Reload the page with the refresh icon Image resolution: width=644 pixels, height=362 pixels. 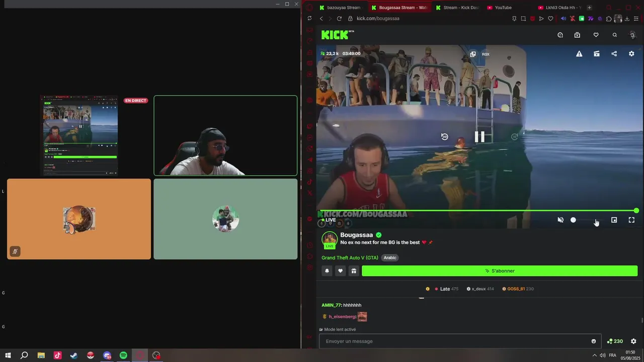[x=339, y=19]
